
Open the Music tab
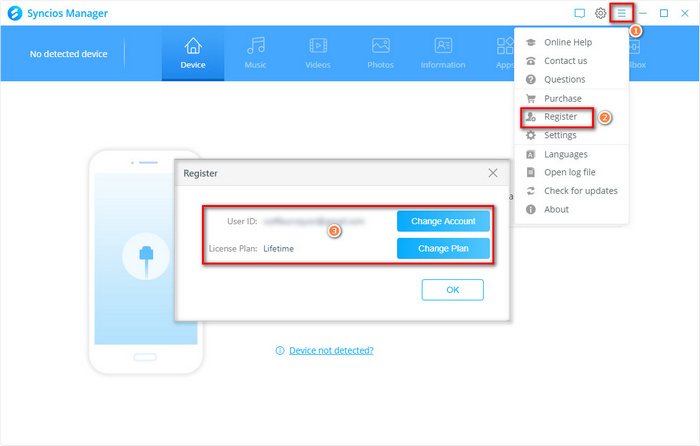[255, 53]
